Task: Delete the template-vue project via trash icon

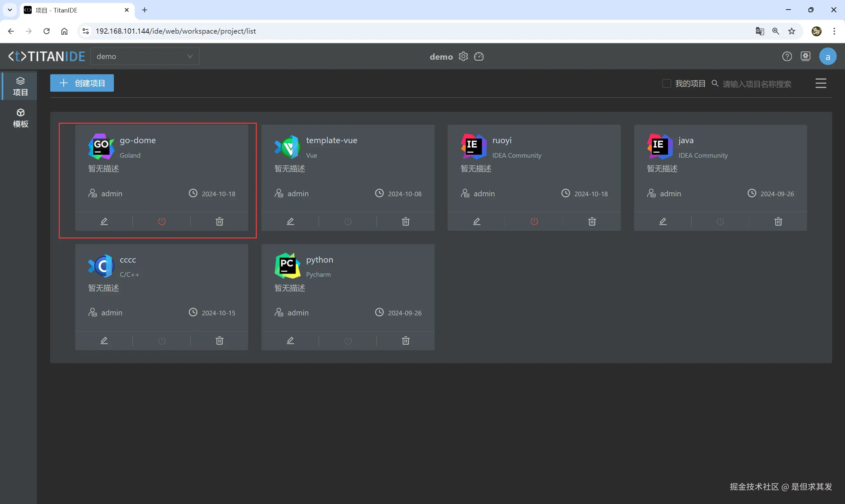Action: [406, 221]
